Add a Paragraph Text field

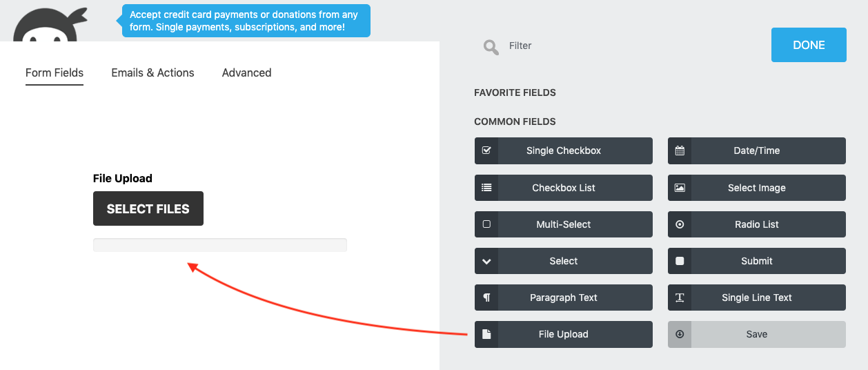(x=564, y=298)
